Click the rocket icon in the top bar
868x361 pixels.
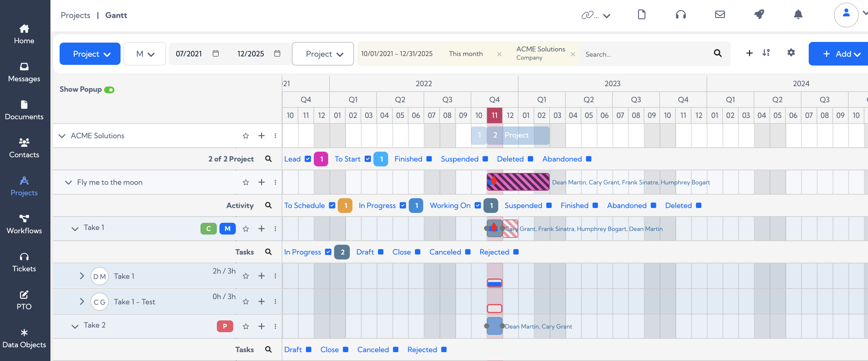tap(759, 14)
